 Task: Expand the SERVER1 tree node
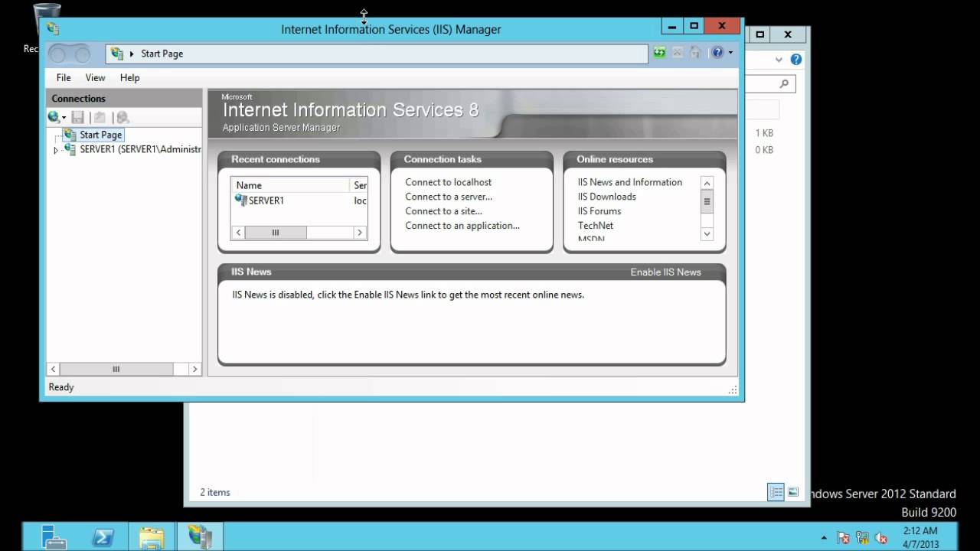coord(56,150)
